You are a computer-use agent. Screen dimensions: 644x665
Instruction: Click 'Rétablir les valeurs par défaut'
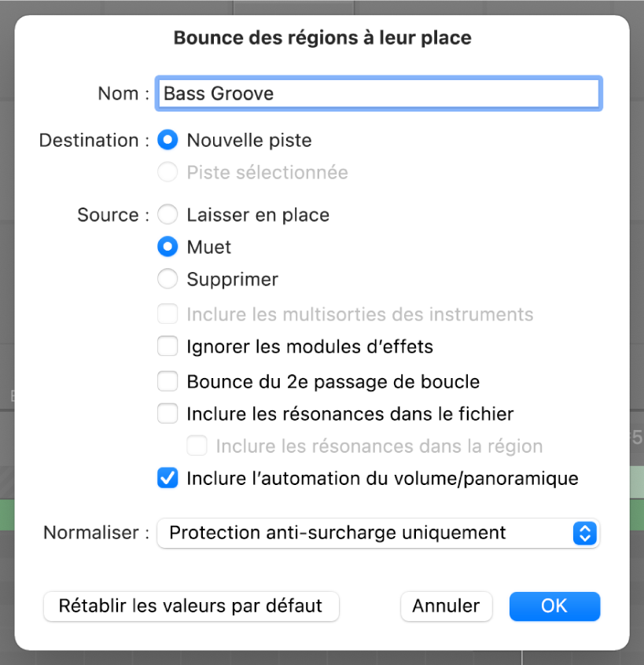coord(190,606)
